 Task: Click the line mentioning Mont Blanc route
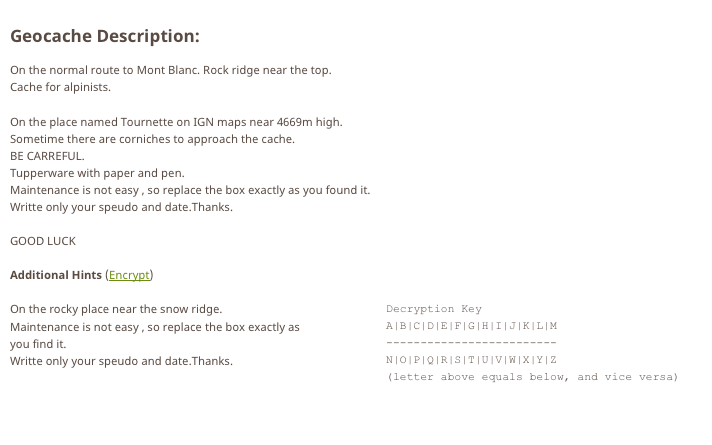(x=170, y=70)
